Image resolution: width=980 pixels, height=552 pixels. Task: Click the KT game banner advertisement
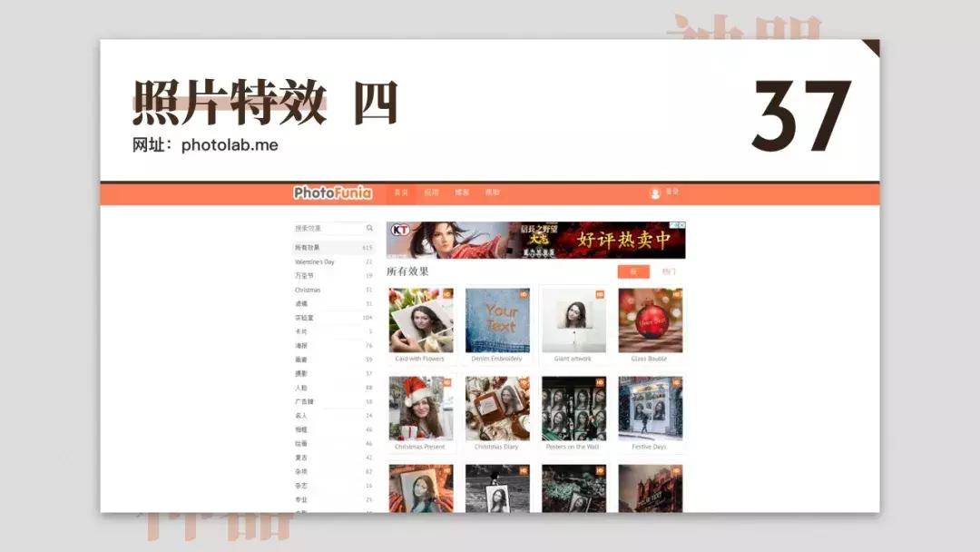[535, 240]
